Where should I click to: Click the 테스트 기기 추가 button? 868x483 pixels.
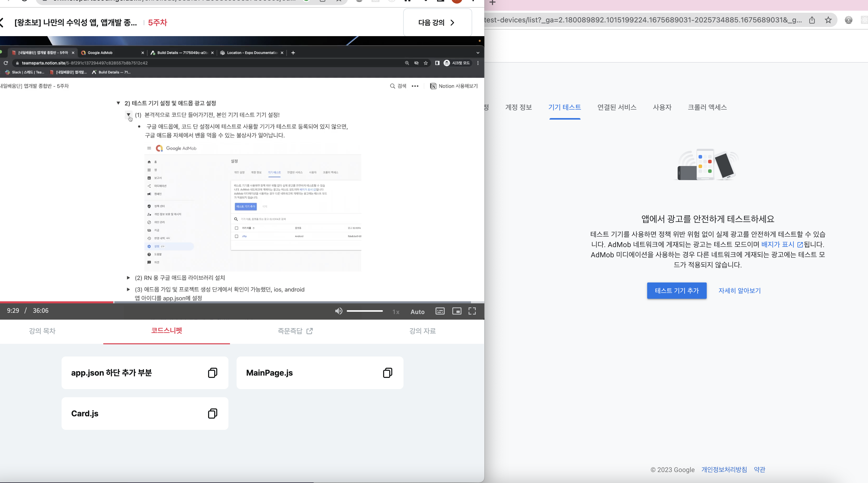point(677,291)
